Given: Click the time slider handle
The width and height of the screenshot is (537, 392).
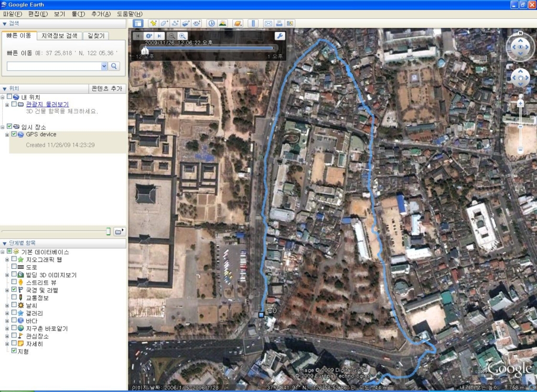Looking at the screenshot, I should [145, 51].
